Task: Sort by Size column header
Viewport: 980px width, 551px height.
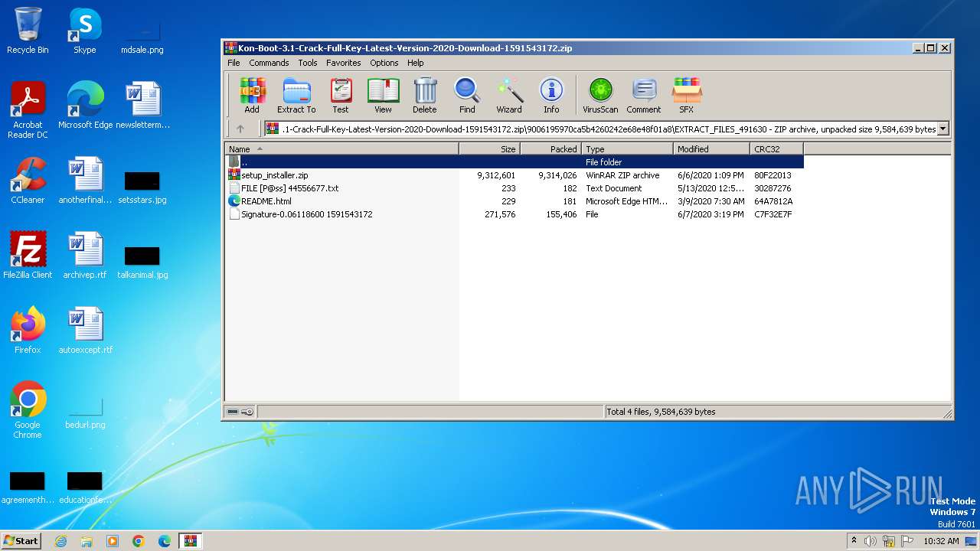Action: pyautogui.click(x=490, y=149)
